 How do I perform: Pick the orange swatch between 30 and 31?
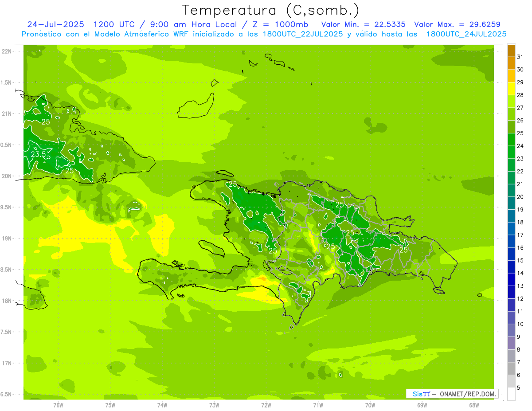(x=511, y=63)
